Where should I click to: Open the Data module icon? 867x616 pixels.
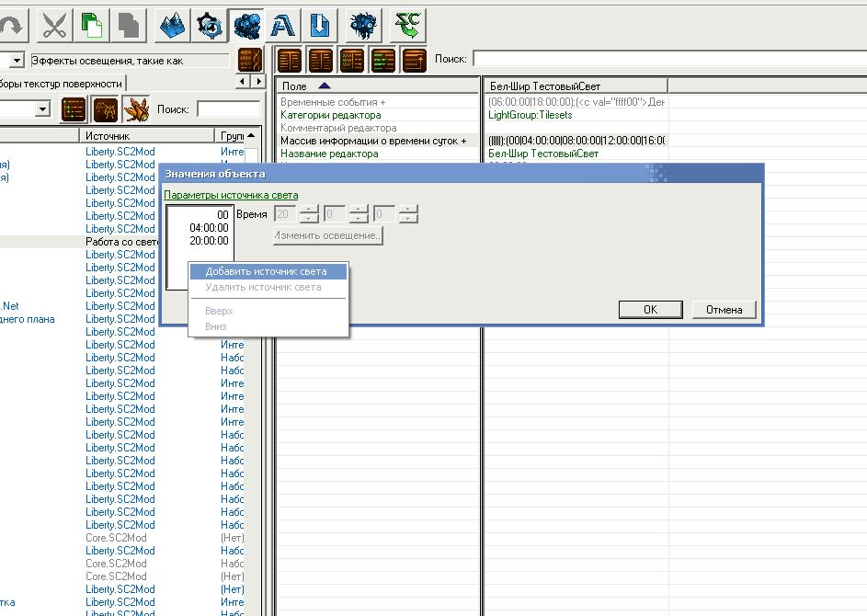246,26
